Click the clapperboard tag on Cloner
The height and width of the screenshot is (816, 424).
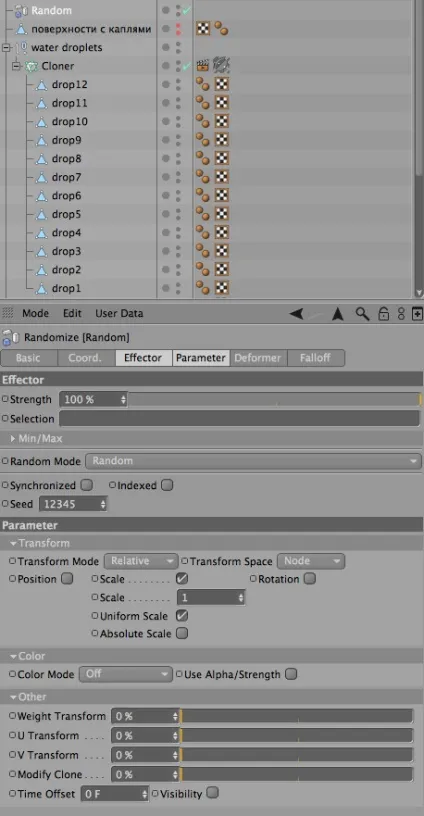[202, 66]
